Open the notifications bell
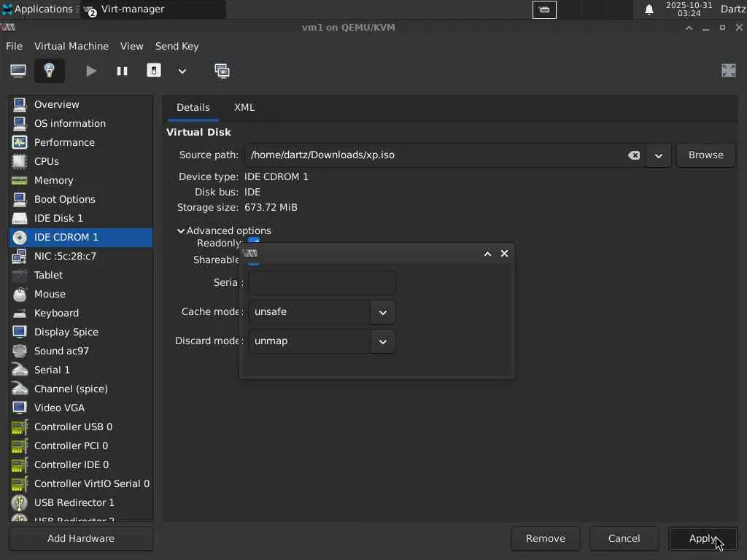This screenshot has width=747, height=560. pos(649,9)
